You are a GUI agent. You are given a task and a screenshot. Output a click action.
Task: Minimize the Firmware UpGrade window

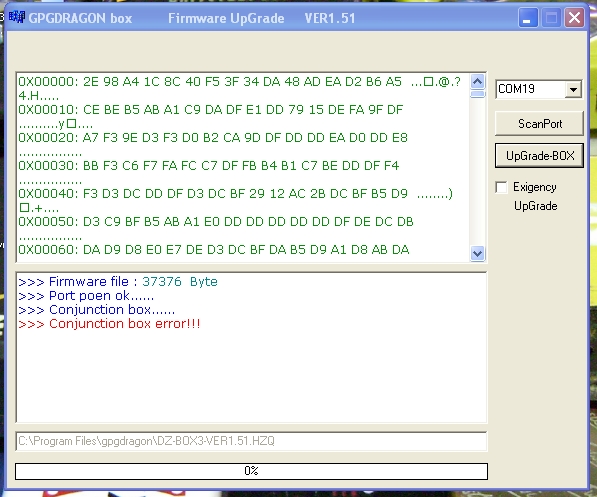click(528, 18)
